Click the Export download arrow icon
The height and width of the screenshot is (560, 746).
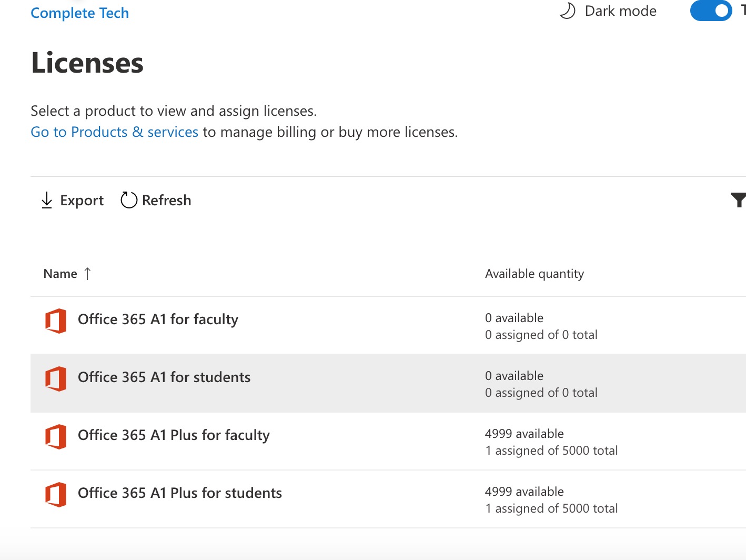47,200
